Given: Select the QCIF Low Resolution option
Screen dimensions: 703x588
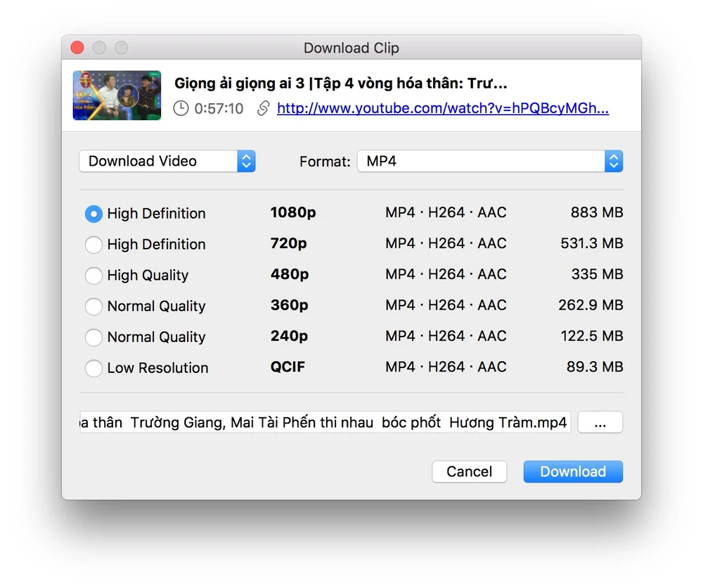Looking at the screenshot, I should (x=93, y=368).
